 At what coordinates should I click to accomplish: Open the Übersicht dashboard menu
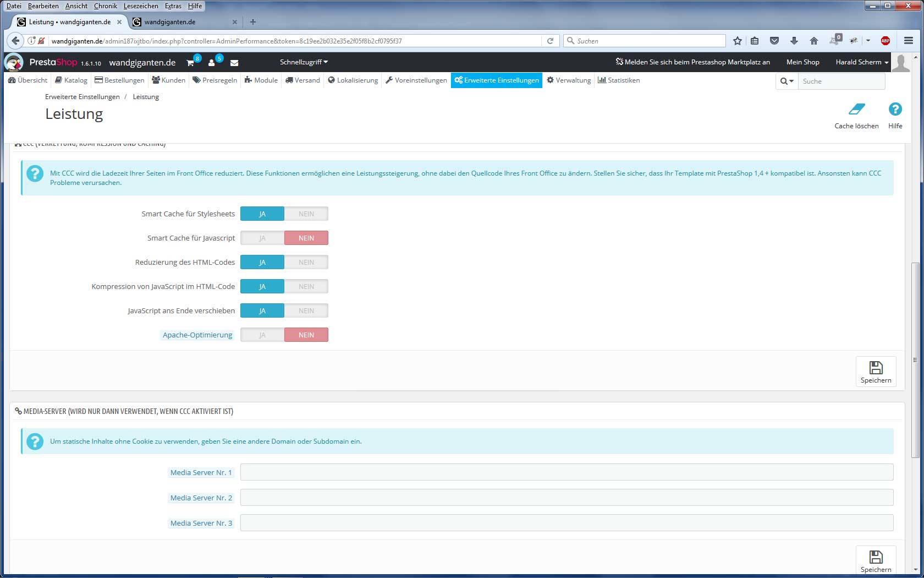click(28, 80)
